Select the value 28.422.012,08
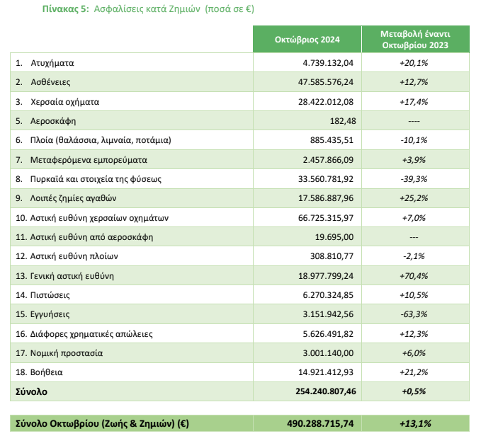Viewport: 481px width, 448px height. pyautogui.click(x=325, y=102)
